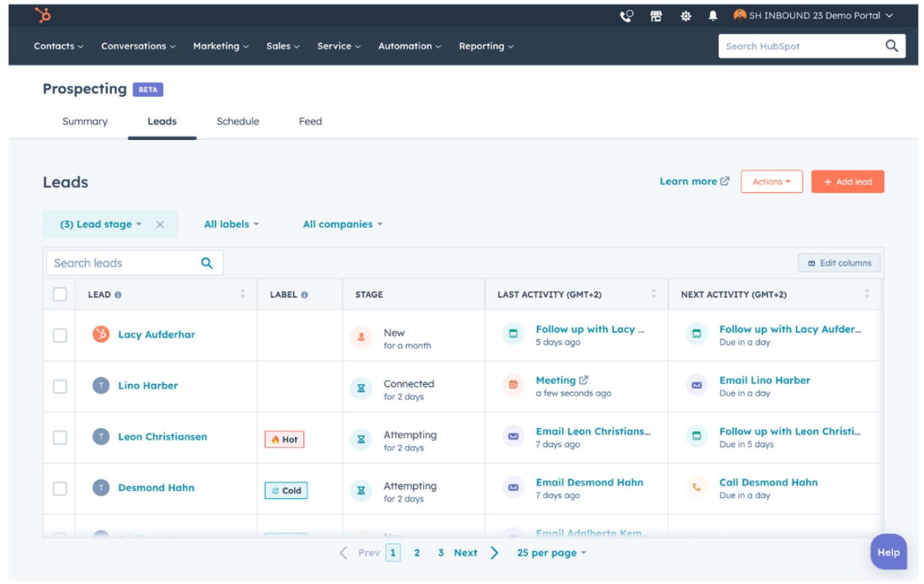Expand the Contacts menu
Viewport: 924px width, 584px height.
click(59, 46)
